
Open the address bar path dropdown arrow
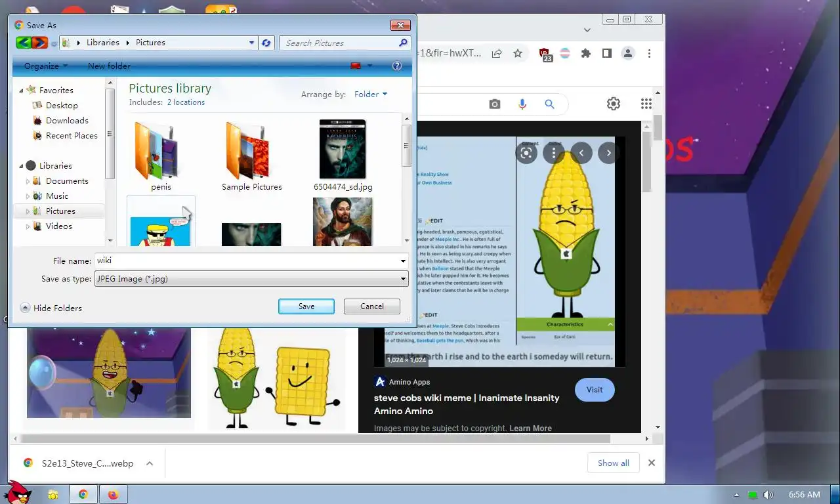tap(251, 43)
